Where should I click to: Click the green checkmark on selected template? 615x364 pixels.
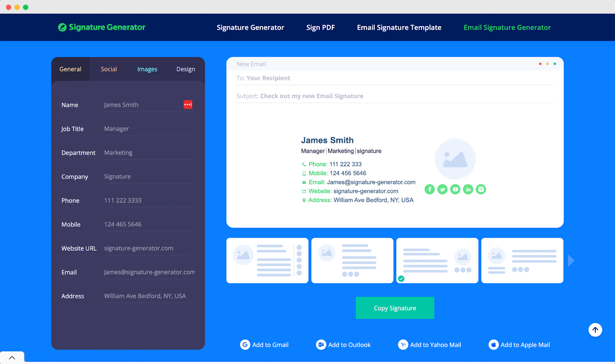401,279
